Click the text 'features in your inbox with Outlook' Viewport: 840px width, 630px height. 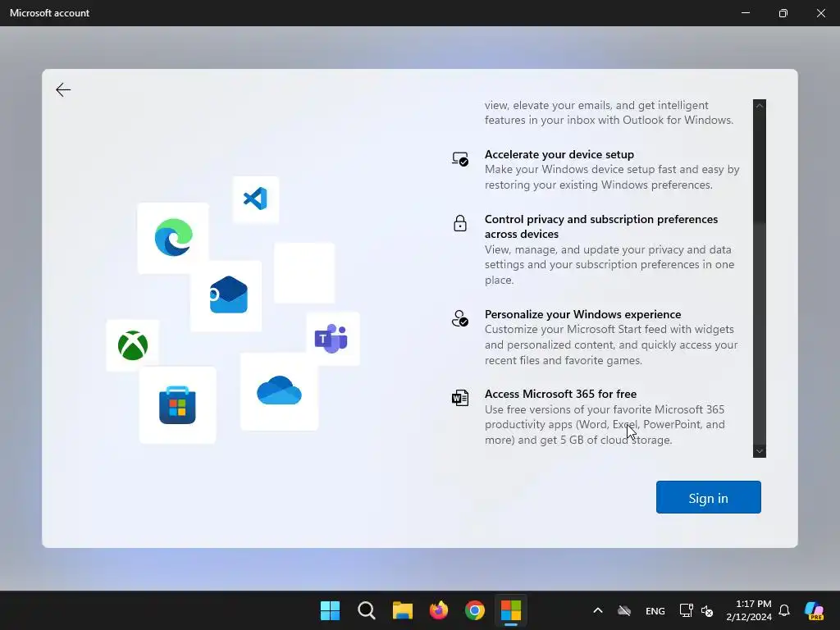pyautogui.click(x=574, y=120)
